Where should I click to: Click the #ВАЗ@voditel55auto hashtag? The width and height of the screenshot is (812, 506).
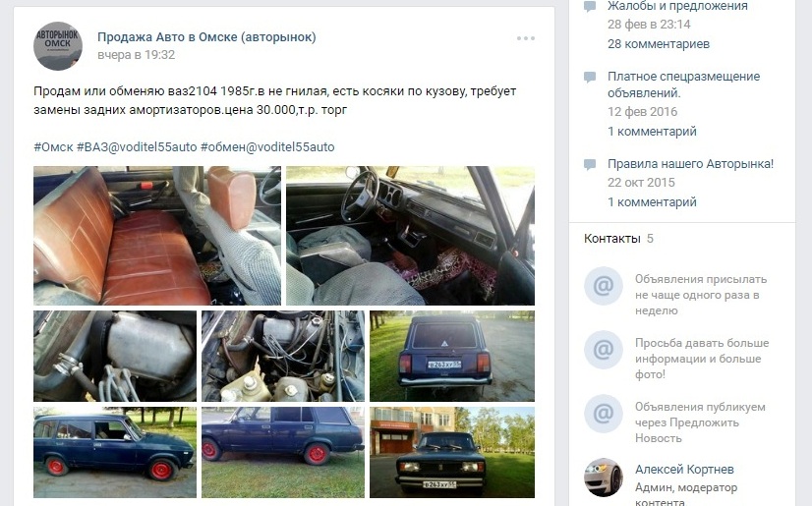137,147
